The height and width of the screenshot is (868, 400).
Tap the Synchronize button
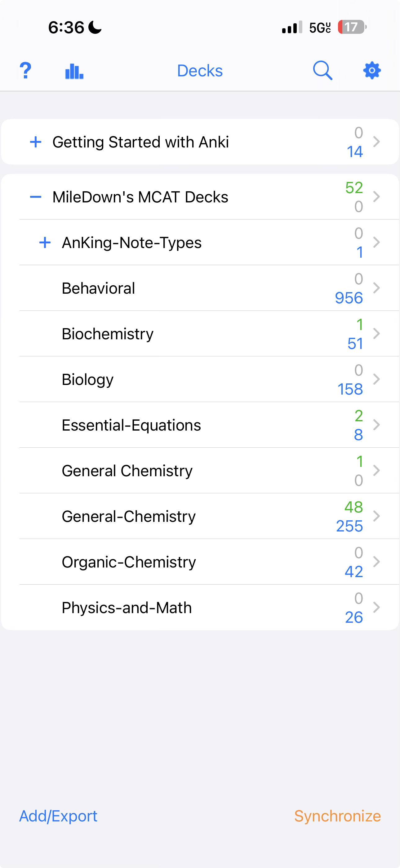(x=337, y=816)
